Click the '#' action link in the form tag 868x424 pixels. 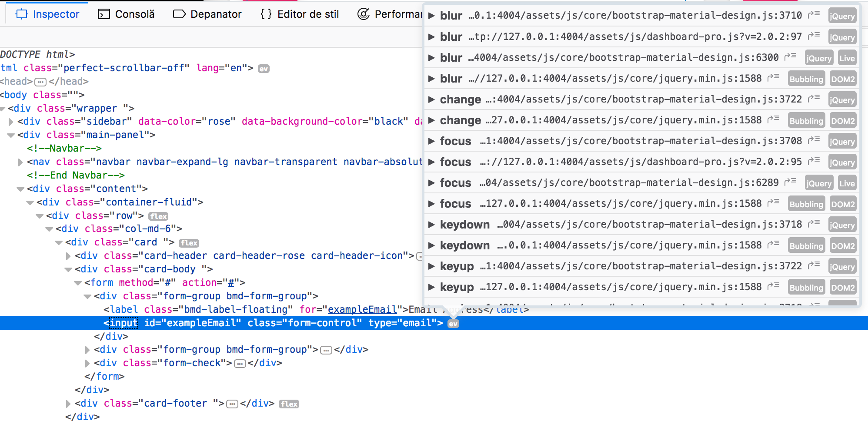(x=231, y=282)
